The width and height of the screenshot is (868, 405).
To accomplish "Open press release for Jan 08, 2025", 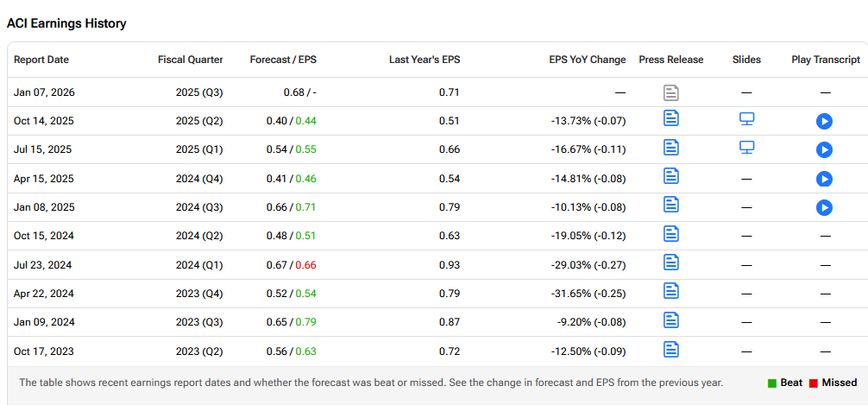I will (671, 205).
